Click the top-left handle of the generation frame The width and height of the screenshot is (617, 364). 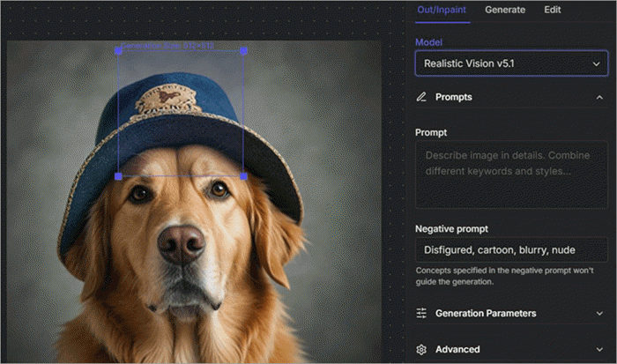click(118, 50)
